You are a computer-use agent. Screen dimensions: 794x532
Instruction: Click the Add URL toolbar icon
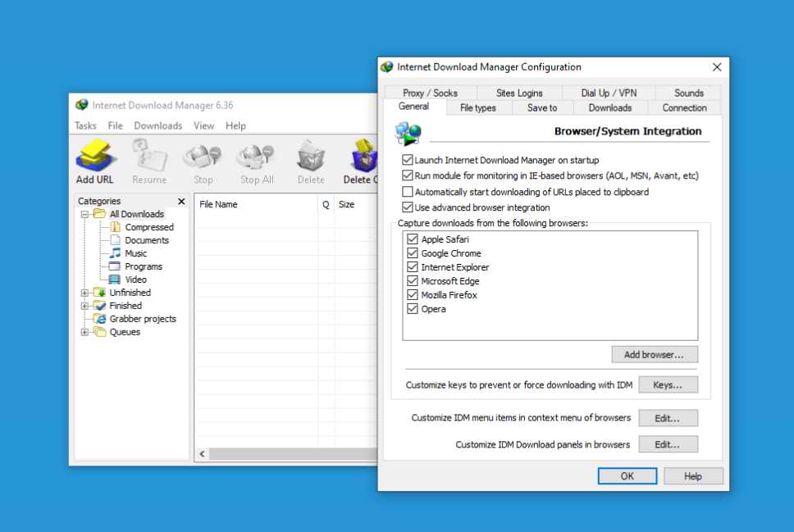coord(95,156)
